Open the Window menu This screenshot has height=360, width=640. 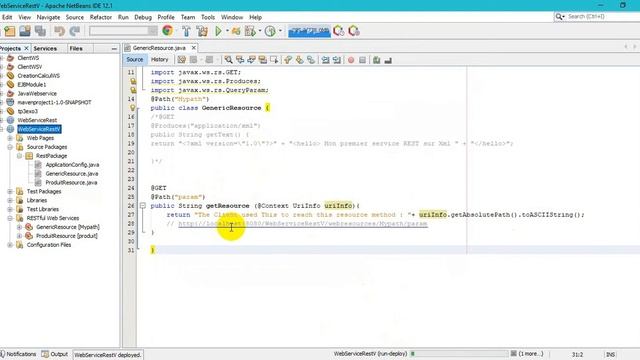tap(232, 17)
